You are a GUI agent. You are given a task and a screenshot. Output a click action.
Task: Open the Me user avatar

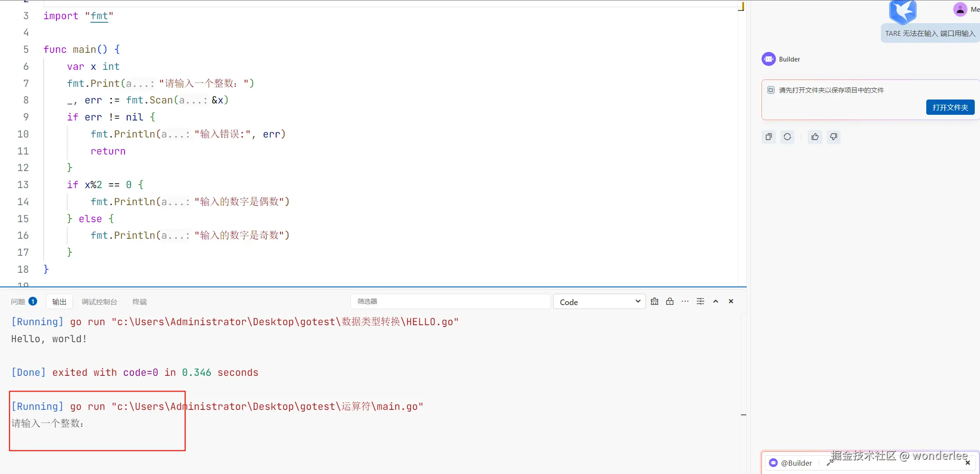click(960, 9)
